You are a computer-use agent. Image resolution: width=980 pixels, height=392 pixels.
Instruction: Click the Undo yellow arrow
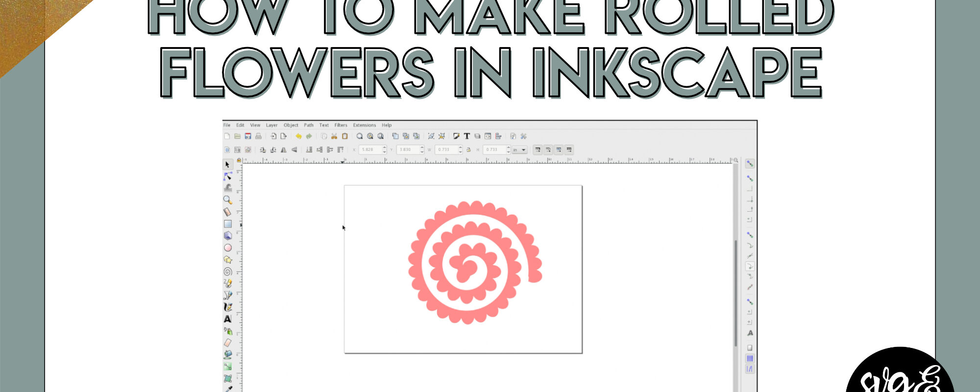[x=298, y=136]
